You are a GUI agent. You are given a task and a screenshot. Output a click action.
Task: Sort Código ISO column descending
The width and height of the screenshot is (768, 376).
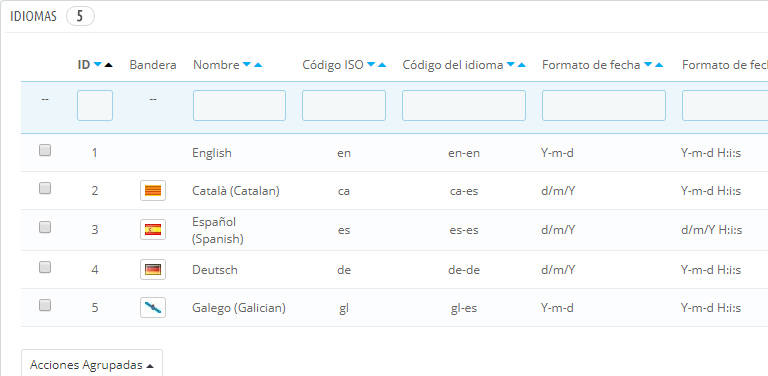point(371,65)
